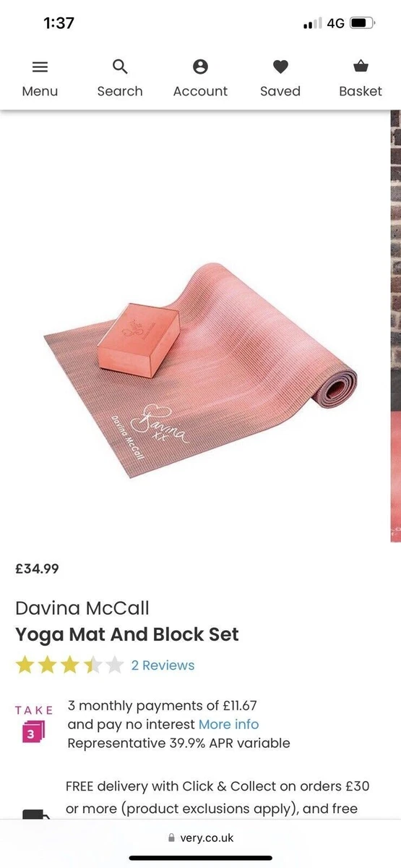The height and width of the screenshot is (868, 401).
Task: Tap the signal strength bars
Action: click(x=313, y=24)
